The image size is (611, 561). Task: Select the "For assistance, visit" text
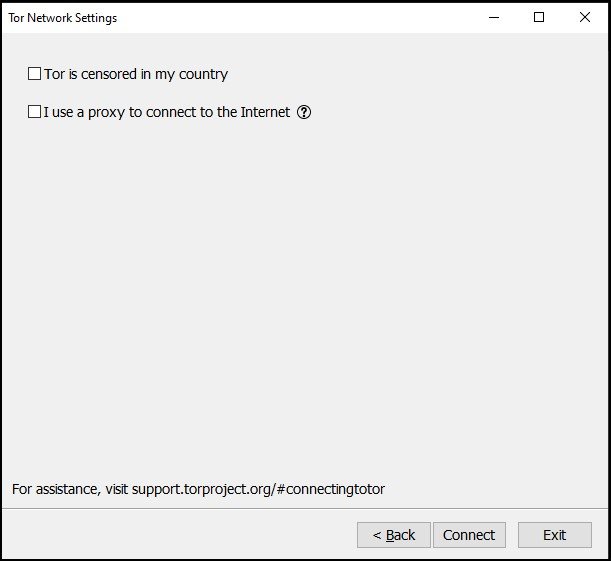[x=70, y=489]
